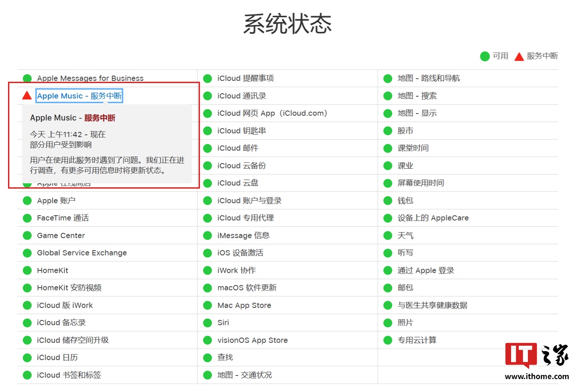The height and width of the screenshot is (392, 579).
Task: Click the green status dot for iOS 设备激活
Action: [x=207, y=253]
